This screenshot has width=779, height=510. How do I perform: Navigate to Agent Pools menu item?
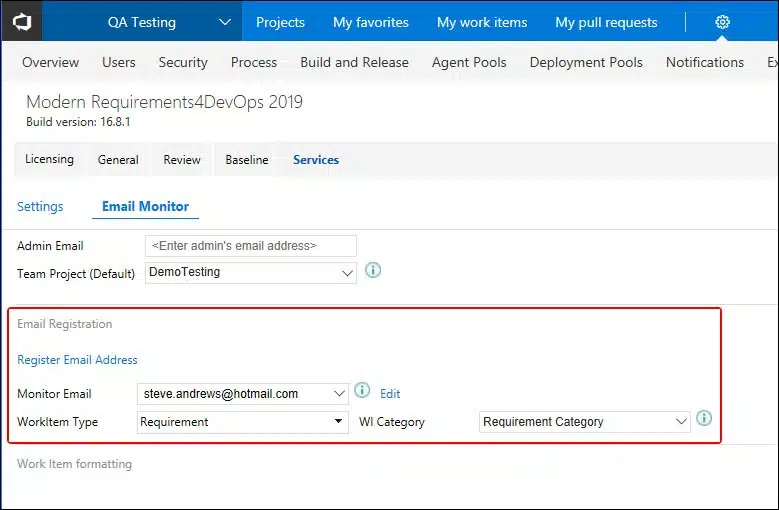click(x=469, y=62)
